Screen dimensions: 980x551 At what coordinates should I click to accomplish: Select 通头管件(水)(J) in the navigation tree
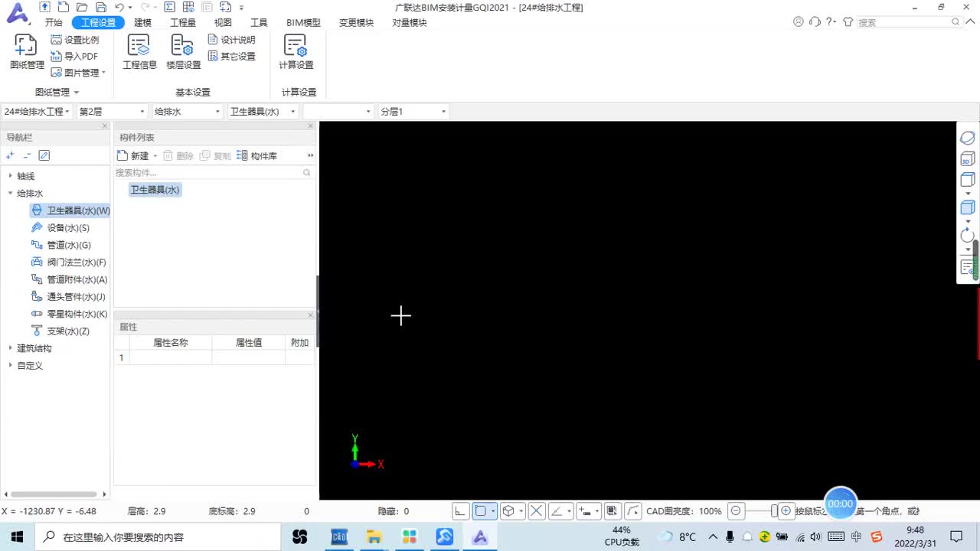pyautogui.click(x=68, y=297)
